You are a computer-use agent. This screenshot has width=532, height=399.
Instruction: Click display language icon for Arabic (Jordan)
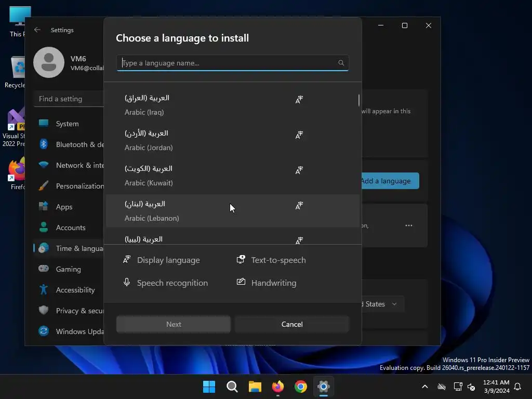pyautogui.click(x=299, y=135)
